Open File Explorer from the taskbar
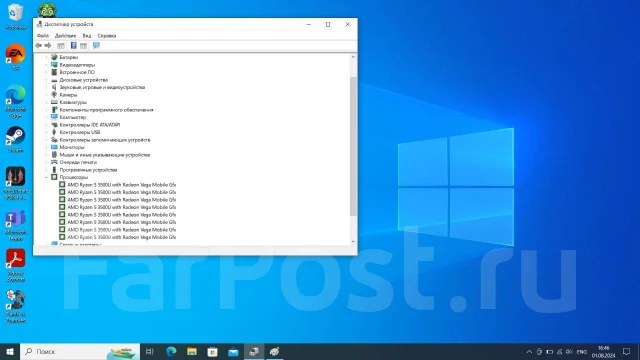Screen dimensions: 640x360 tap(192, 351)
